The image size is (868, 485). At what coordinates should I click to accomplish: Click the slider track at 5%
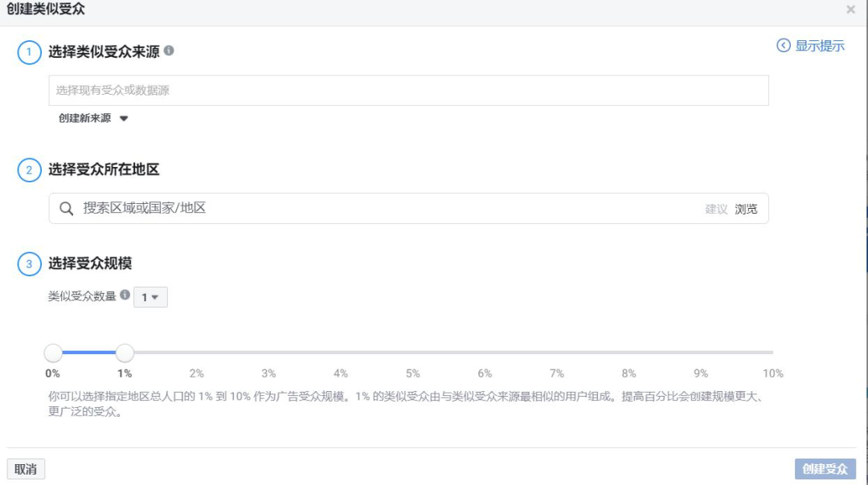click(413, 353)
